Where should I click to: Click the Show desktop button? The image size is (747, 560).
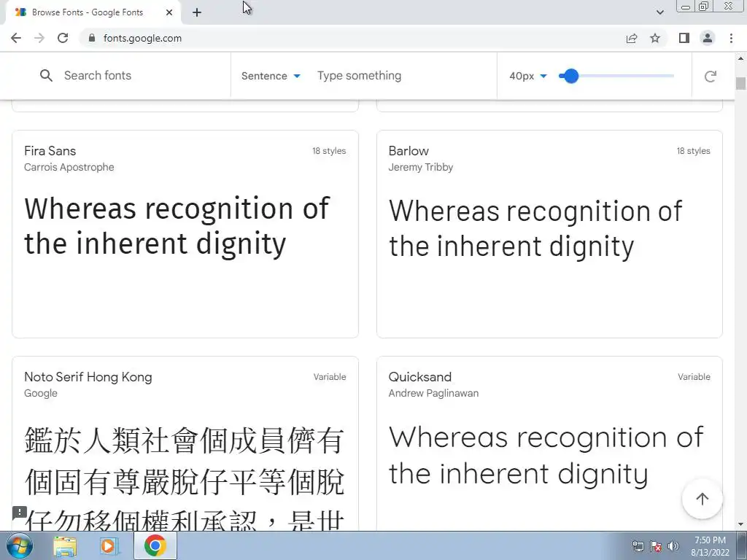742,545
